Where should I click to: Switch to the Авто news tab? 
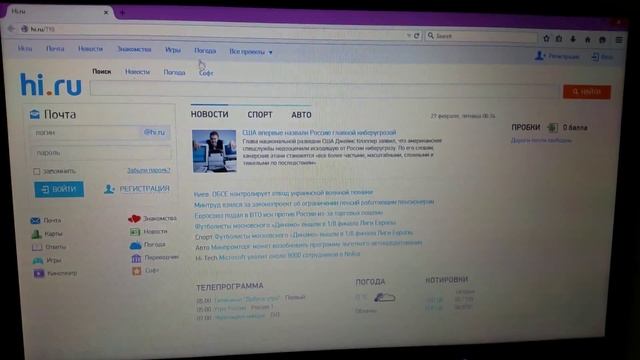pyautogui.click(x=301, y=115)
